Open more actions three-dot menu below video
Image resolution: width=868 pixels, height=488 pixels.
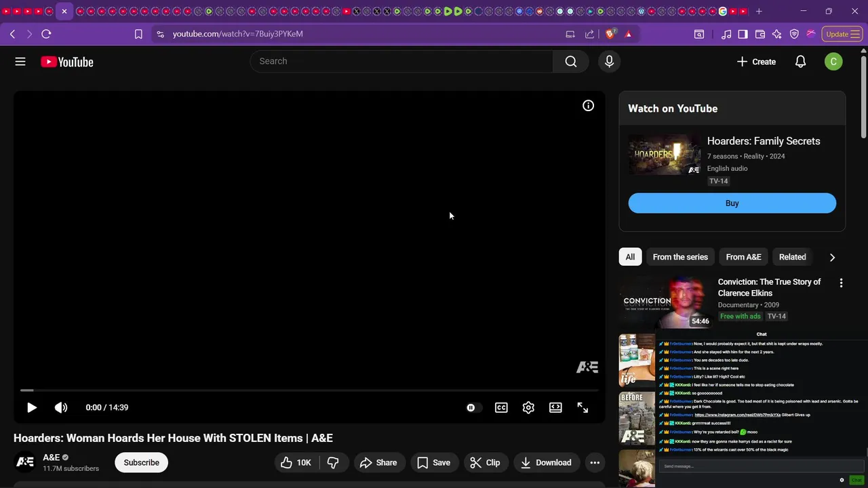(595, 463)
